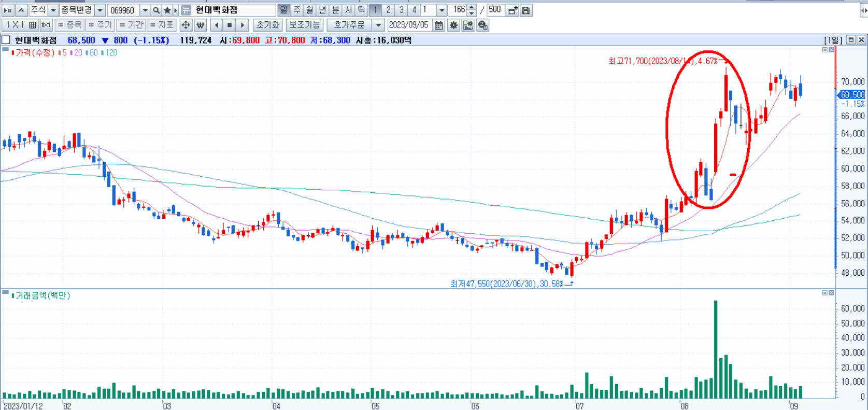
Task: Select weekly 주 period
Action: [296, 10]
